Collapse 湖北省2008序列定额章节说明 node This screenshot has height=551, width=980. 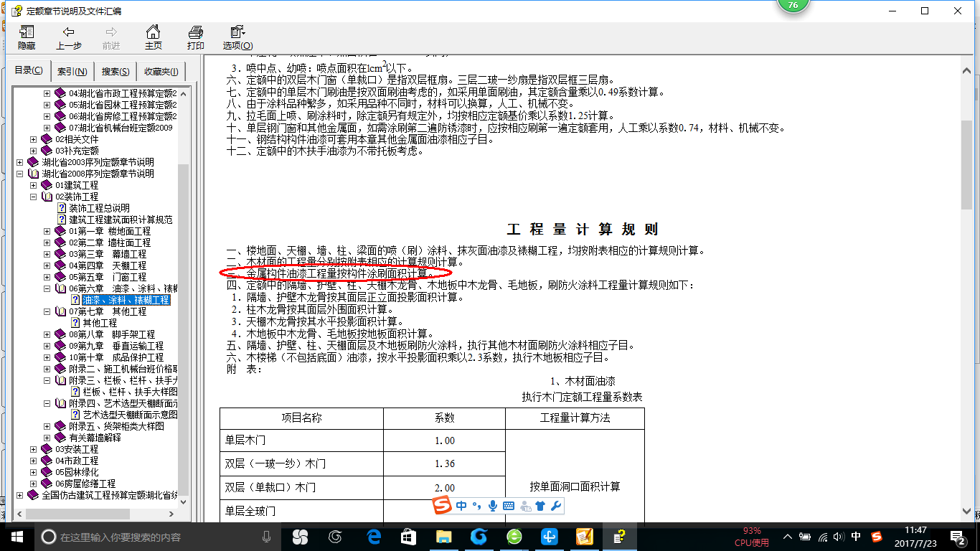point(20,174)
